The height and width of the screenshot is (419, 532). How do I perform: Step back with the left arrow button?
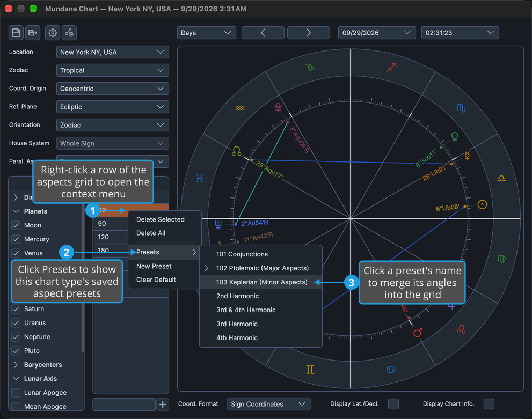click(x=263, y=33)
